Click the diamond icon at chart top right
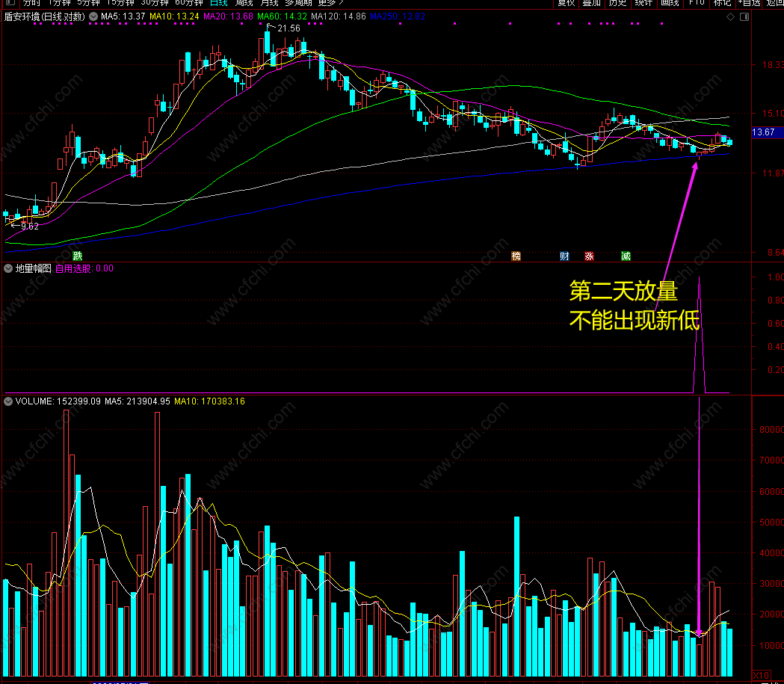Image resolution: width=784 pixels, height=684 pixels. click(730, 17)
